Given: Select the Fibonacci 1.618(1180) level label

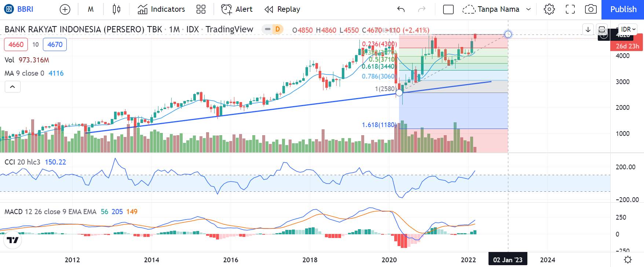Looking at the screenshot, I should pyautogui.click(x=379, y=125).
